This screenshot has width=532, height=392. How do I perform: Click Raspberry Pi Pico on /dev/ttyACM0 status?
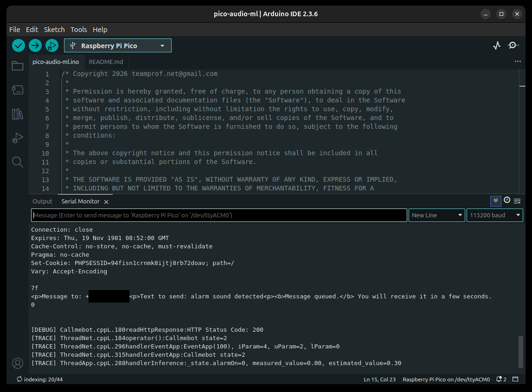coord(446,379)
